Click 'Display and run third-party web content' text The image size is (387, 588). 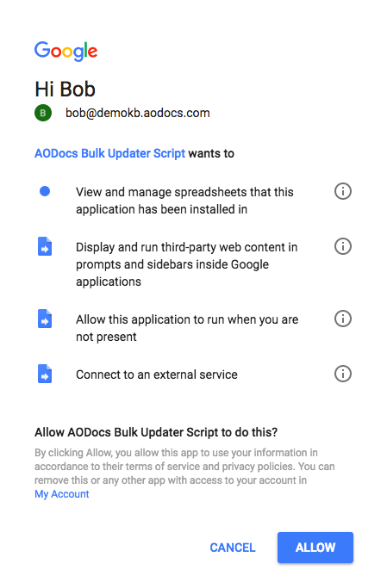pyautogui.click(x=186, y=264)
